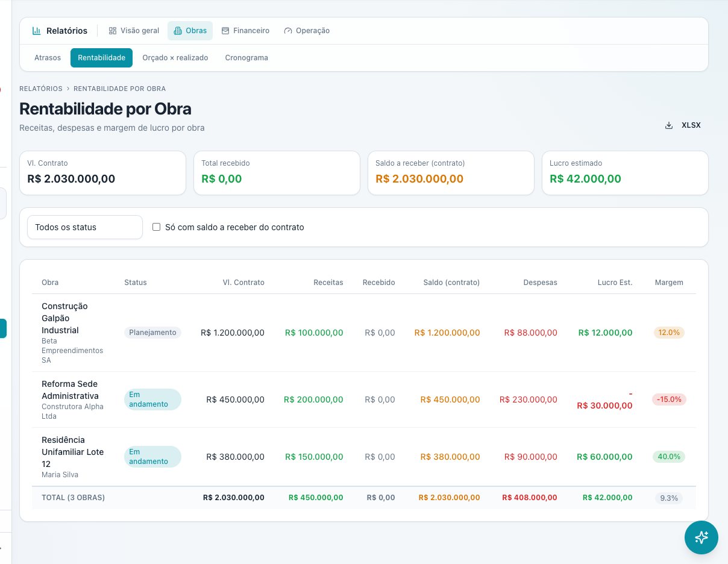Click the Visão geral grid icon
Image resolution: width=728 pixels, height=564 pixels.
point(113,31)
